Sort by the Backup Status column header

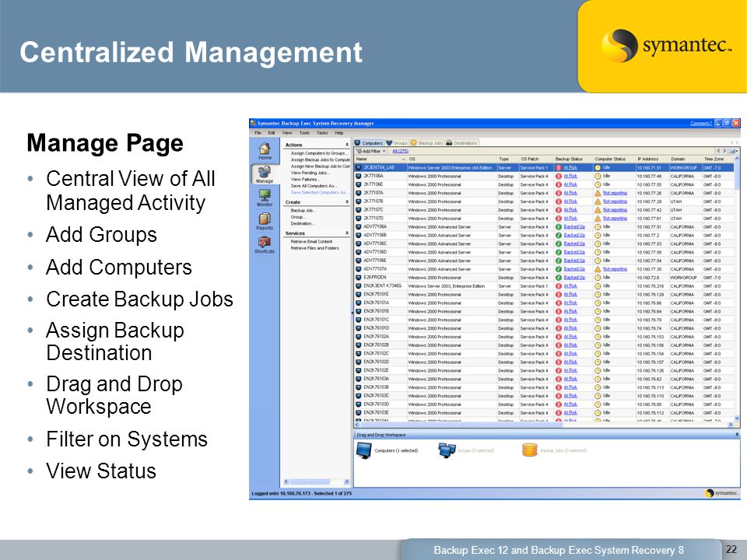point(573,159)
